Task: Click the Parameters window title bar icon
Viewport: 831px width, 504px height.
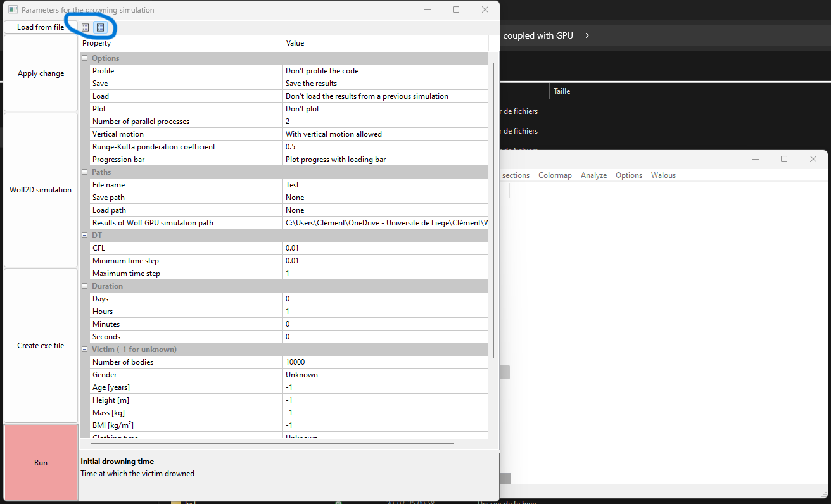Action: [x=12, y=10]
